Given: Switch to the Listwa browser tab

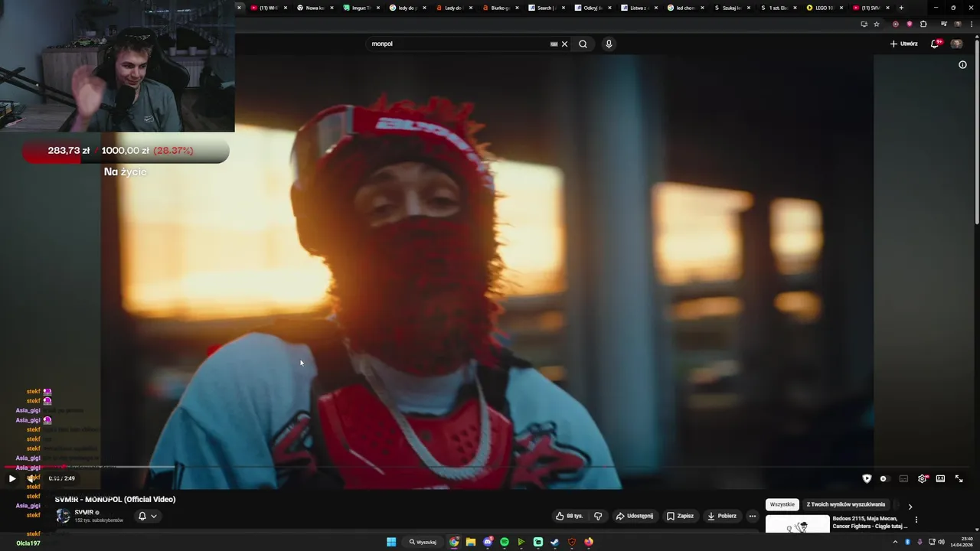Looking at the screenshot, I should pyautogui.click(x=638, y=8).
